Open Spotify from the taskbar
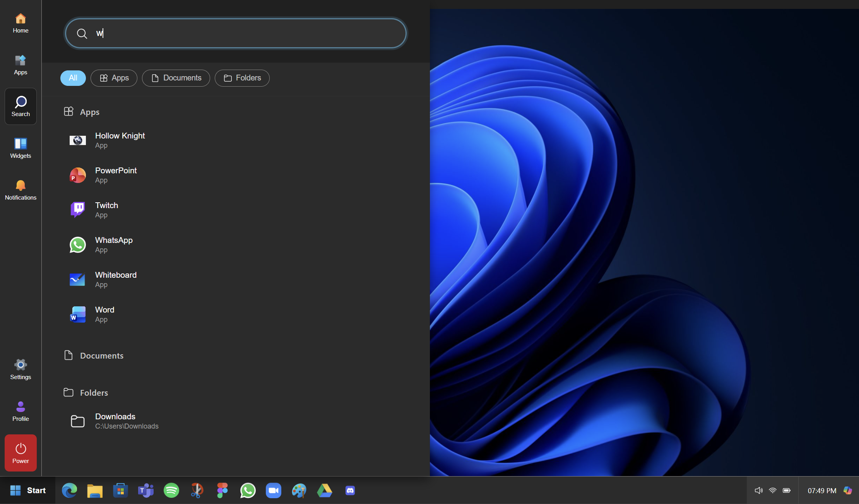The width and height of the screenshot is (859, 504). point(171,490)
